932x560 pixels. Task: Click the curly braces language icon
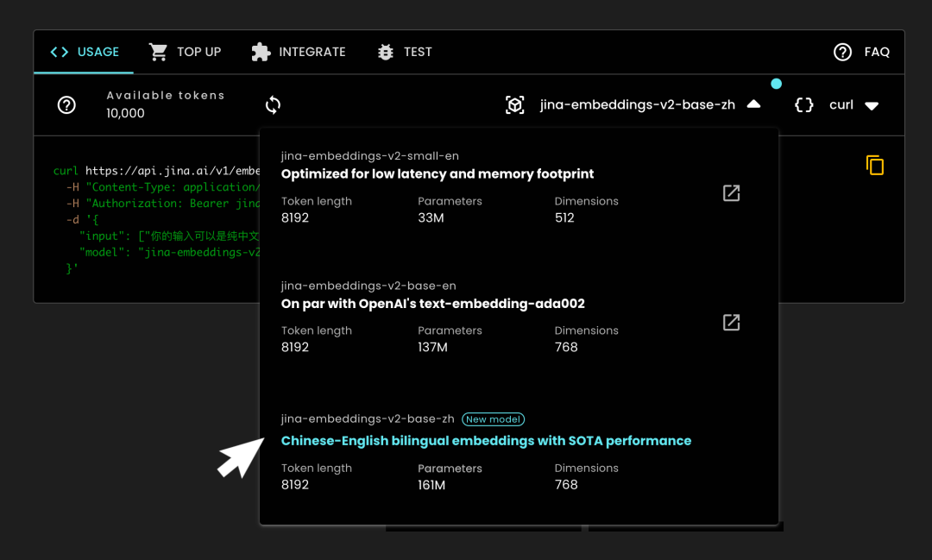[x=804, y=105]
